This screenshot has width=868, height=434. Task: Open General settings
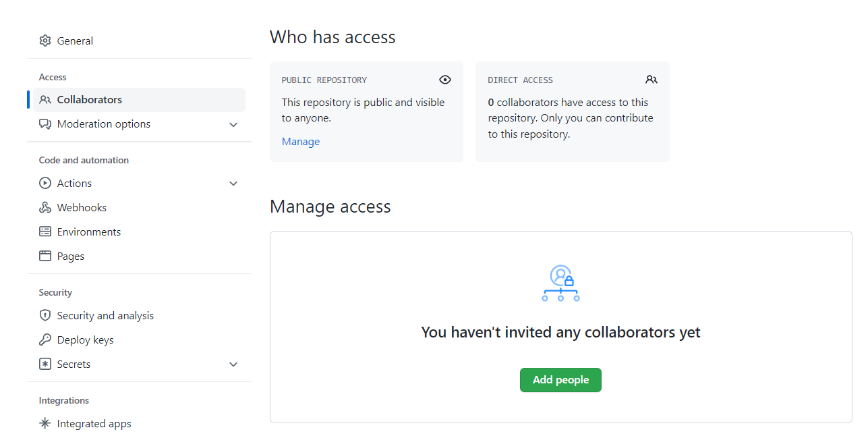pyautogui.click(x=139, y=40)
